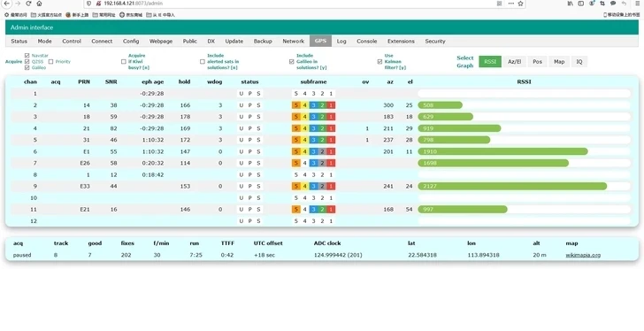Enable Acquire if Kiwi busy checkbox
The height and width of the screenshot is (331, 644).
pos(123,62)
